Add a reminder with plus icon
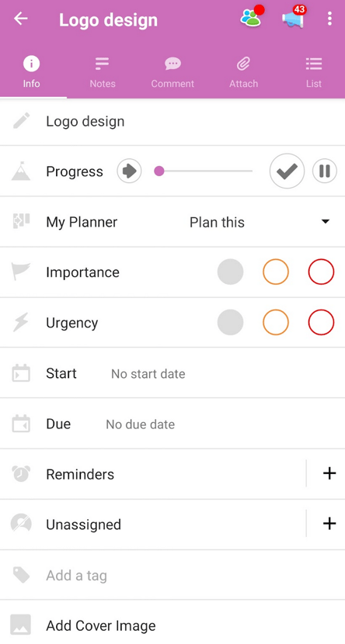This screenshot has width=345, height=644. coord(329,473)
